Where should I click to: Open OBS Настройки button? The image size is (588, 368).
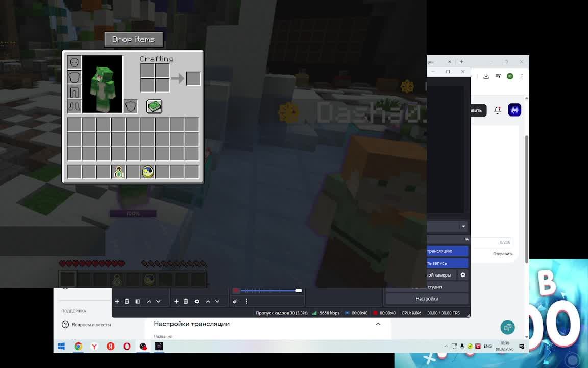tap(427, 299)
